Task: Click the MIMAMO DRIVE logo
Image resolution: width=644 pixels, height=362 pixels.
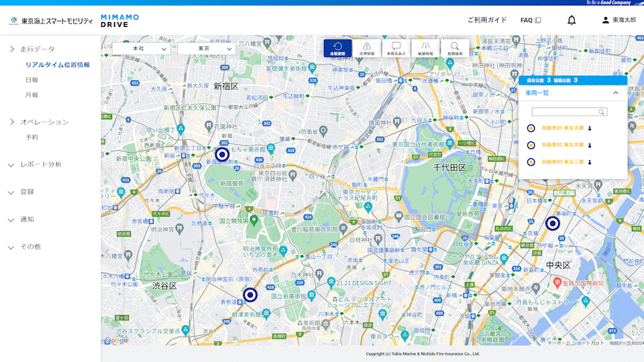Action: tap(120, 21)
